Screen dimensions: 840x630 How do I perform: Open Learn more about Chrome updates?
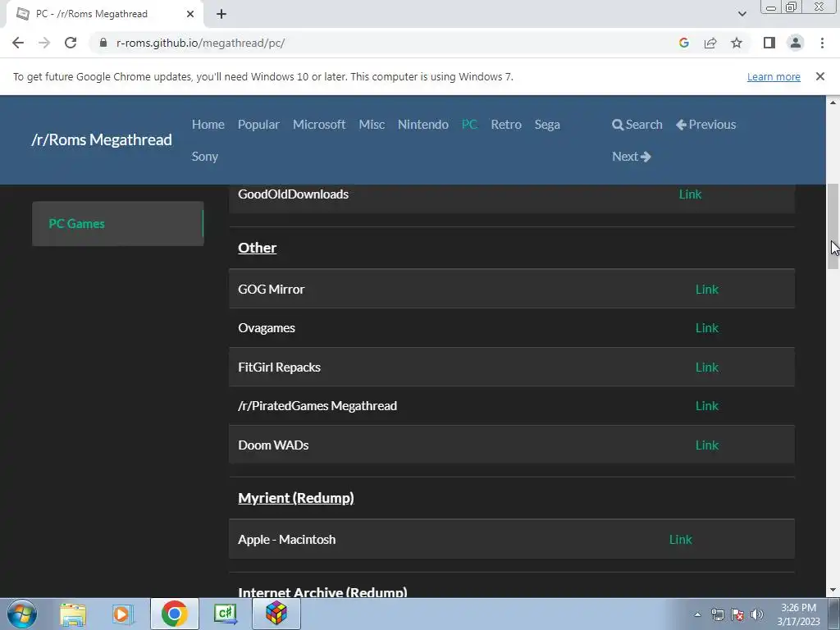pos(774,76)
